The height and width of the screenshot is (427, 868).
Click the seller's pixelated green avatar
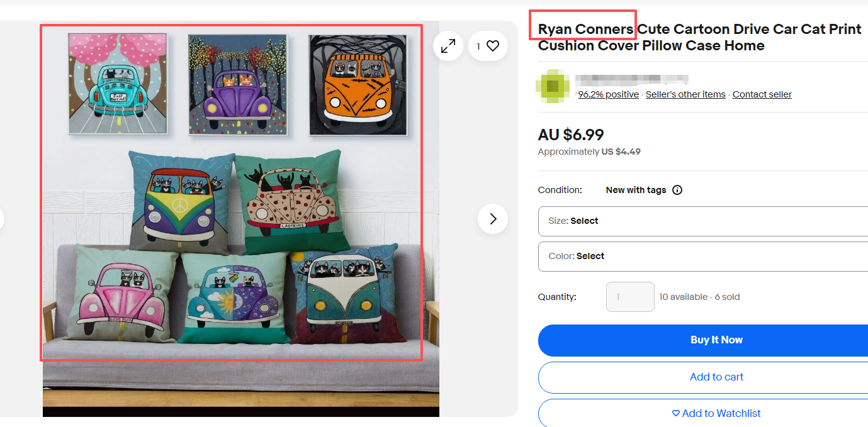[553, 86]
